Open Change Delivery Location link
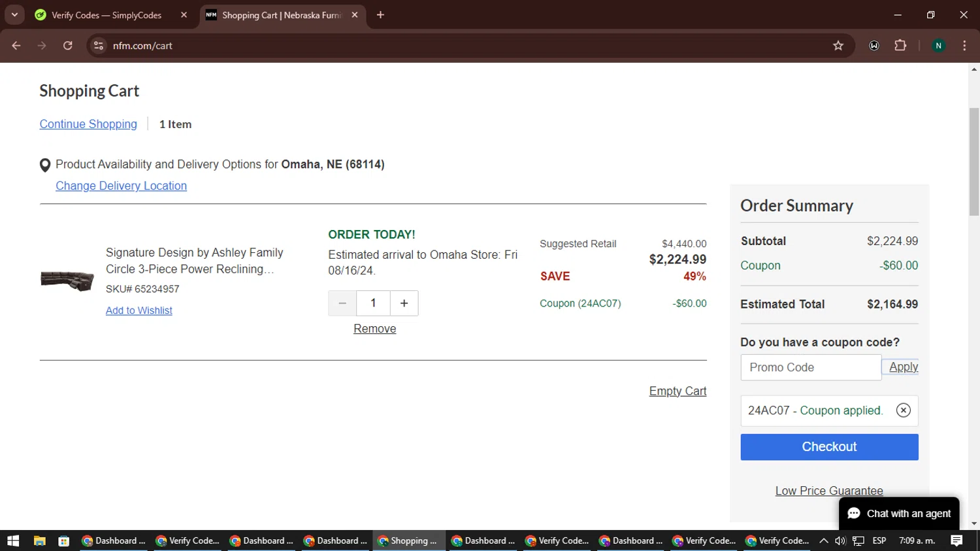 coord(121,186)
